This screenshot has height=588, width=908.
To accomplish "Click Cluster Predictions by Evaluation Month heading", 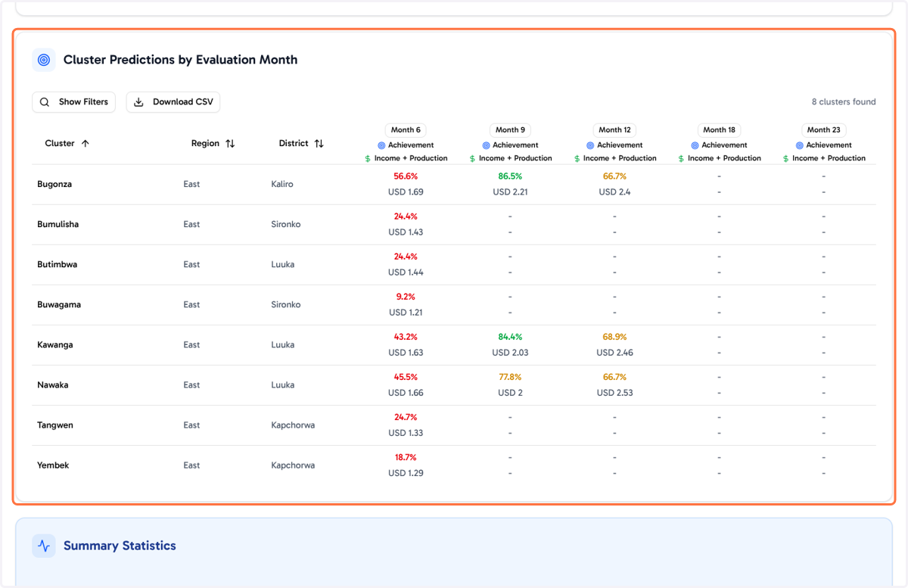I will pos(180,60).
